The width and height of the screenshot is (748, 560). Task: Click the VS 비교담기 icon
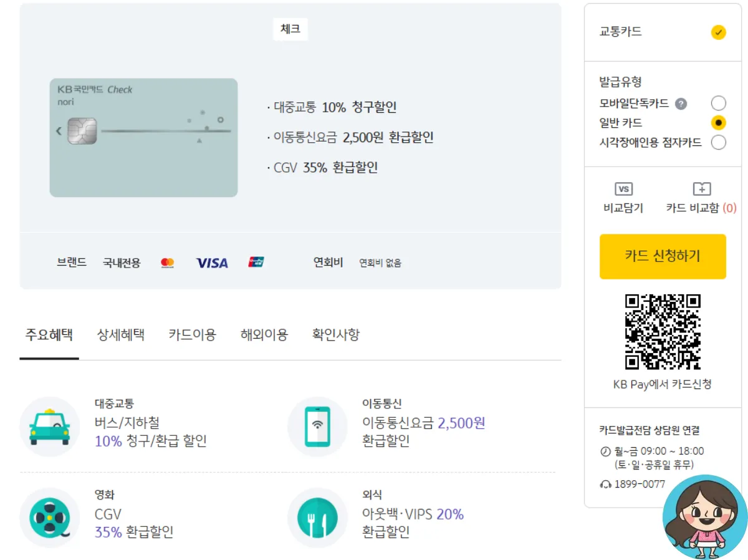point(623,189)
